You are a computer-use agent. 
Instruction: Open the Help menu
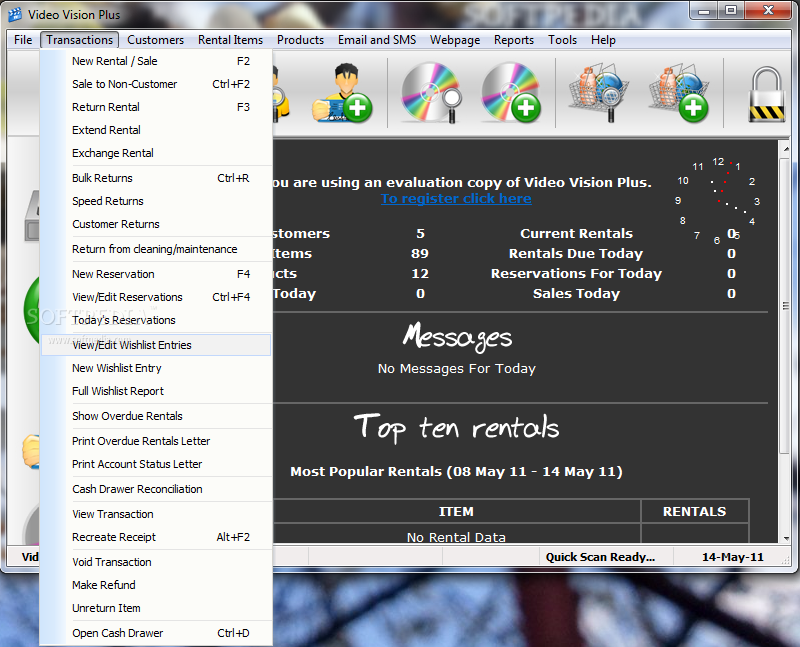tap(603, 40)
